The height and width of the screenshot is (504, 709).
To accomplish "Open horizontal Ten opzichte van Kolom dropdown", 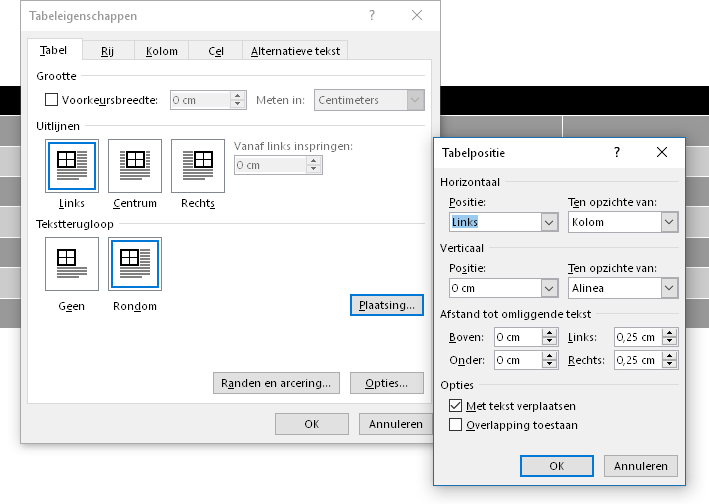I will point(669,222).
